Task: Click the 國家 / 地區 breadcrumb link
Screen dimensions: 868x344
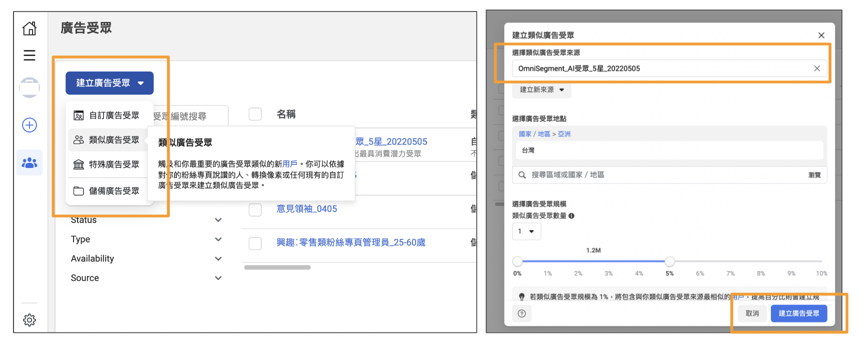Action: pyautogui.click(x=535, y=134)
